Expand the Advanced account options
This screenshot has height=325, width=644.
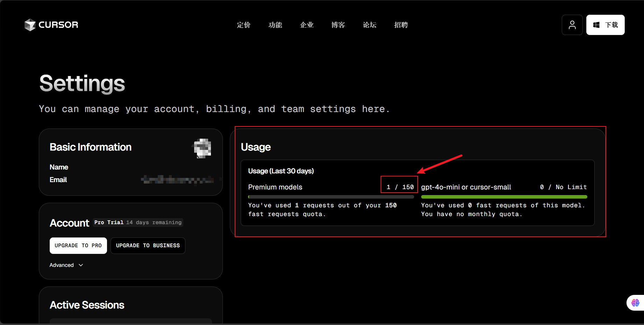pyautogui.click(x=66, y=265)
